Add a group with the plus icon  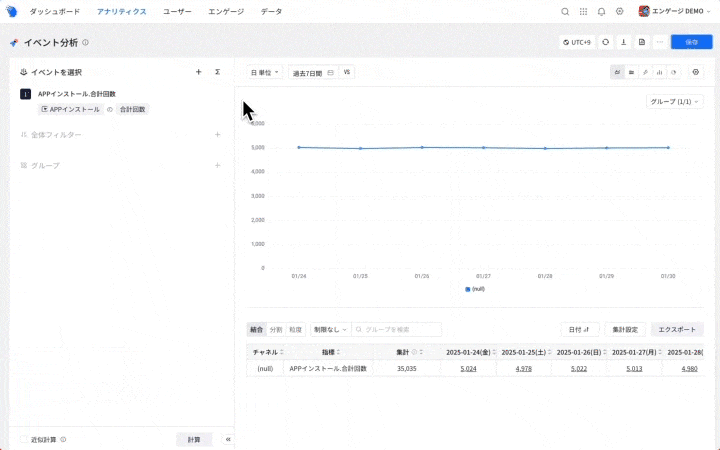(x=218, y=165)
